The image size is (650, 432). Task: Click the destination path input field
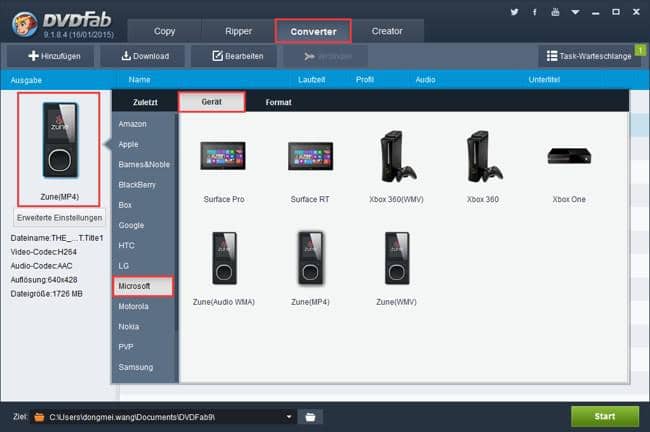coord(164,417)
